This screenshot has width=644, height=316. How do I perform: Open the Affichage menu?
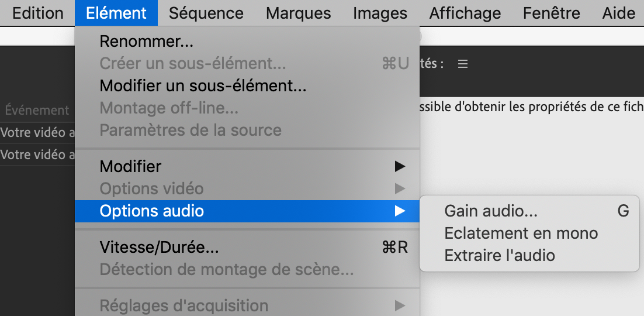coord(465,13)
